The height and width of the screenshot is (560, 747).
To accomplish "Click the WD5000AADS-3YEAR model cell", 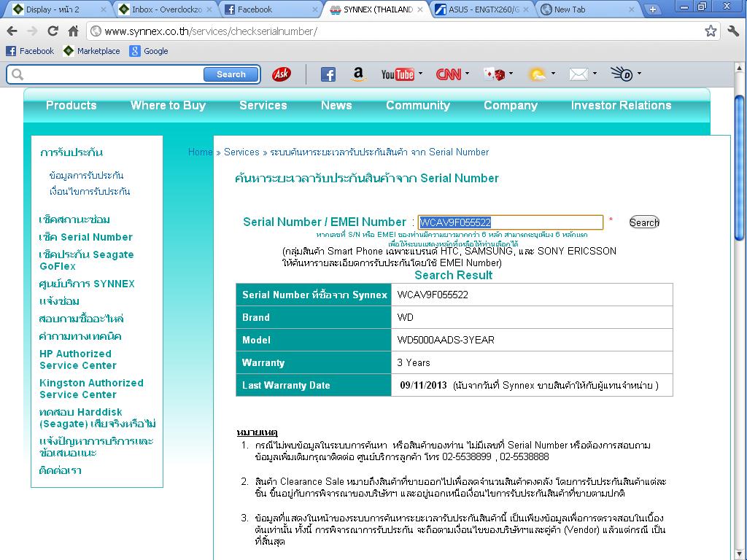I will point(532,340).
